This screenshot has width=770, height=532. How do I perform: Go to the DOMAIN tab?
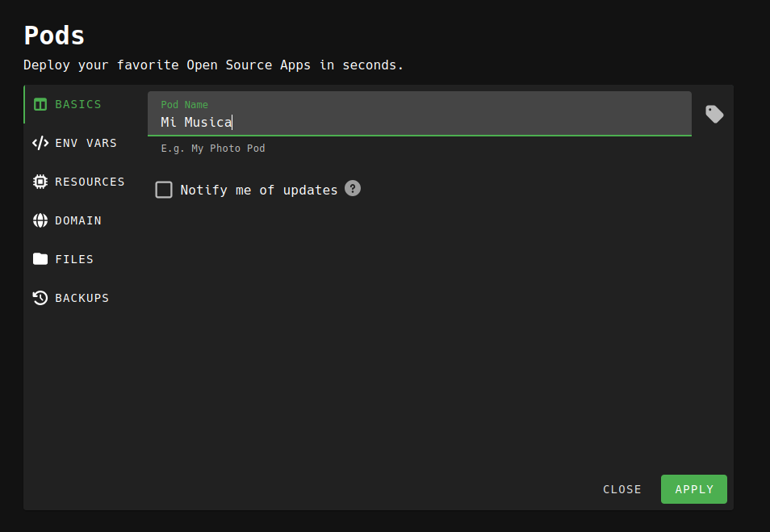click(78, 220)
